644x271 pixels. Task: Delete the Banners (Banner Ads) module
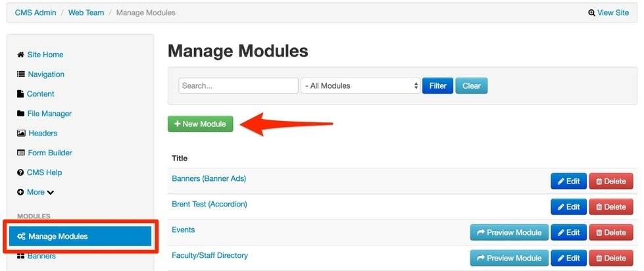[610, 181]
